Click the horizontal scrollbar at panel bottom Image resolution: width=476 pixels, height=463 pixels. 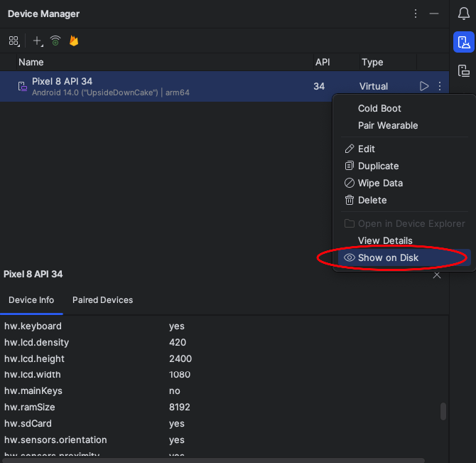pyautogui.click(x=214, y=460)
